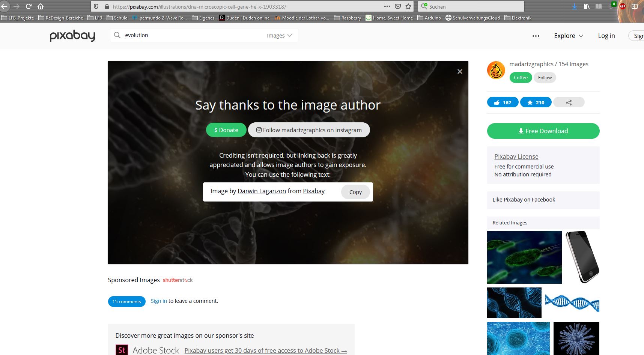Favorite the image with star button
644x355 pixels.
(x=536, y=102)
